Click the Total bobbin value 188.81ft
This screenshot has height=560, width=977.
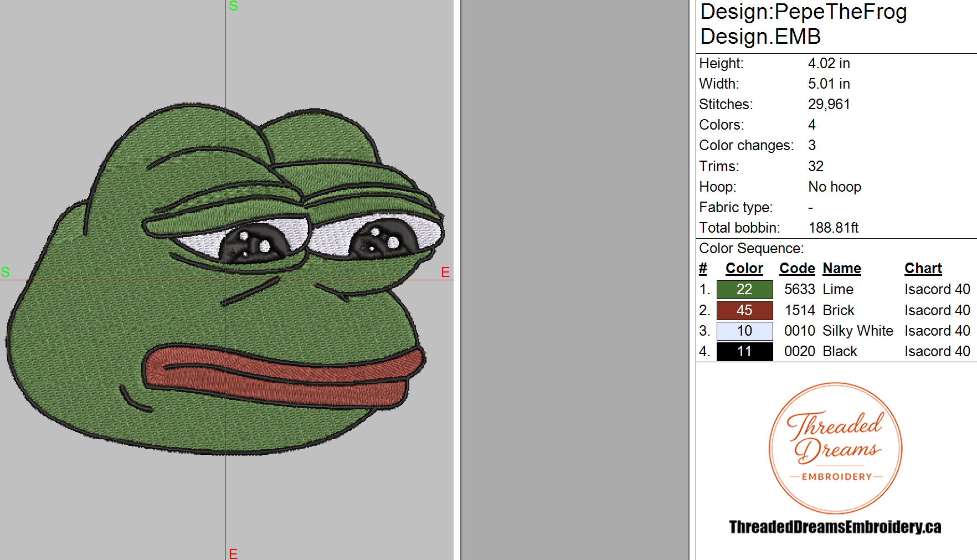pos(834,228)
